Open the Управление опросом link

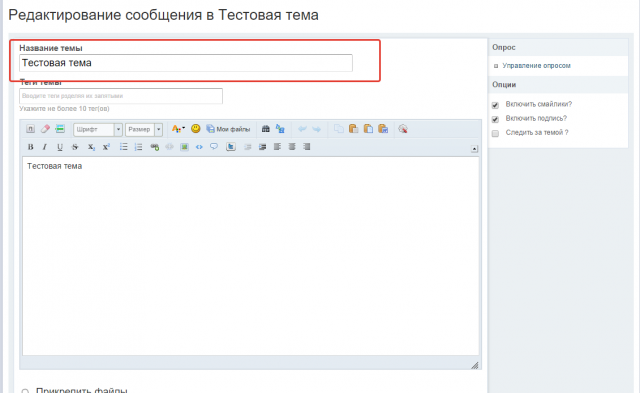536,66
